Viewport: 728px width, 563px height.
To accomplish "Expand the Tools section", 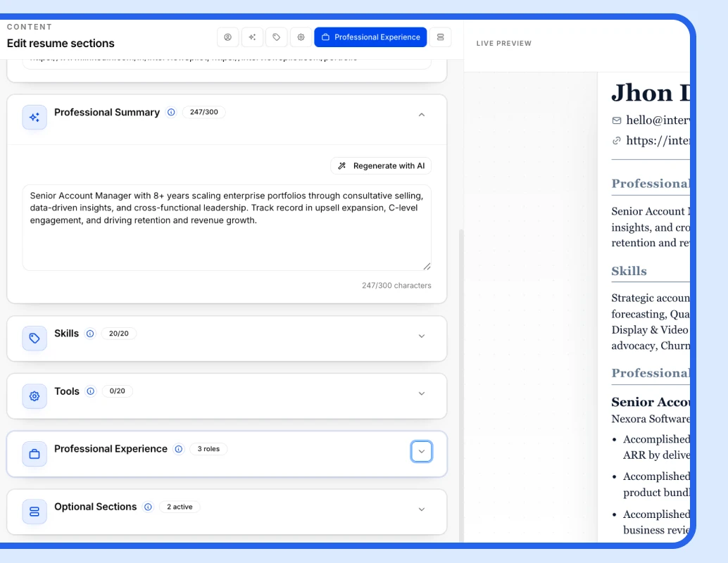I will tap(421, 394).
